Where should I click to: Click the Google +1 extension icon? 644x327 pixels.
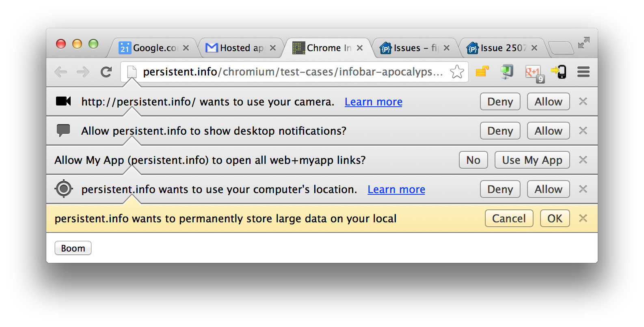(534, 73)
